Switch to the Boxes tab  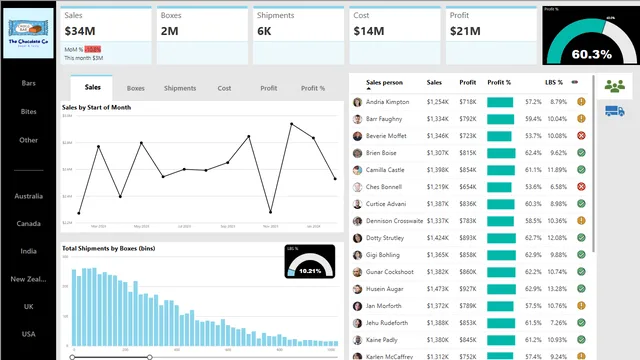click(x=136, y=88)
